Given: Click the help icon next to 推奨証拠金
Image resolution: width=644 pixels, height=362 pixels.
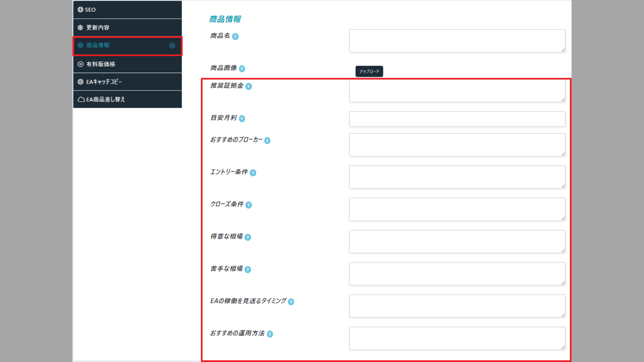Looking at the screenshot, I should [249, 86].
